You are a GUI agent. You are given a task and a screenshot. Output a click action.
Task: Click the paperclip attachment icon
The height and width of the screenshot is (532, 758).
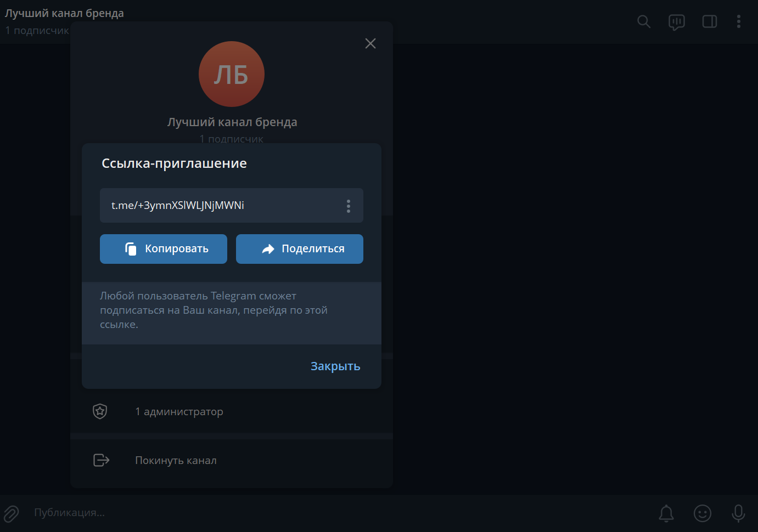pos(11,513)
